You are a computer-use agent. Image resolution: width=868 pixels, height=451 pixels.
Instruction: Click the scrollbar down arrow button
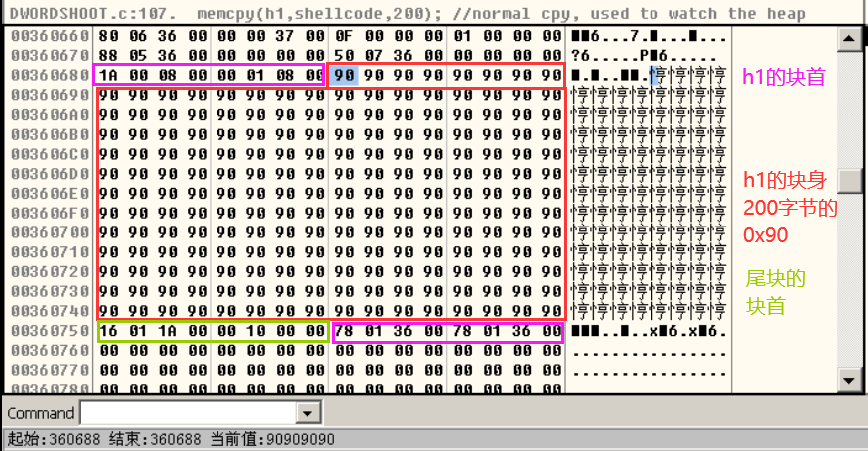[850, 380]
